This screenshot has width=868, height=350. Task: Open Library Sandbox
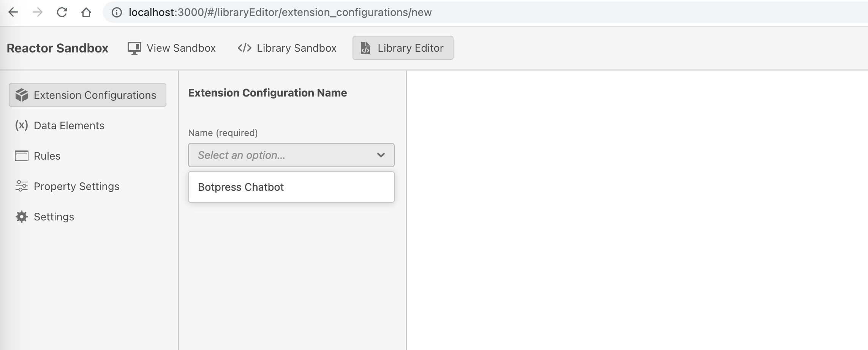coord(287,48)
